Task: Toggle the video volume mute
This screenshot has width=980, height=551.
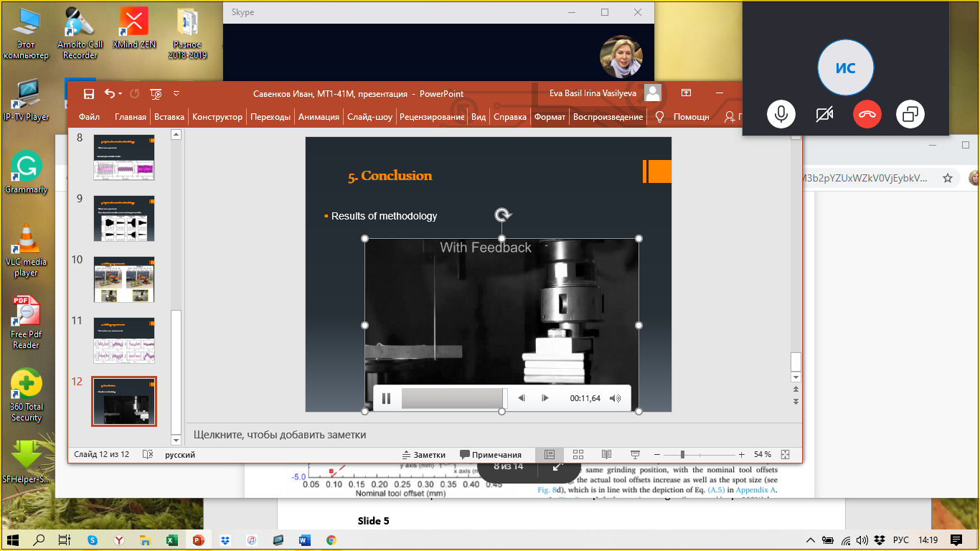Action: [615, 398]
